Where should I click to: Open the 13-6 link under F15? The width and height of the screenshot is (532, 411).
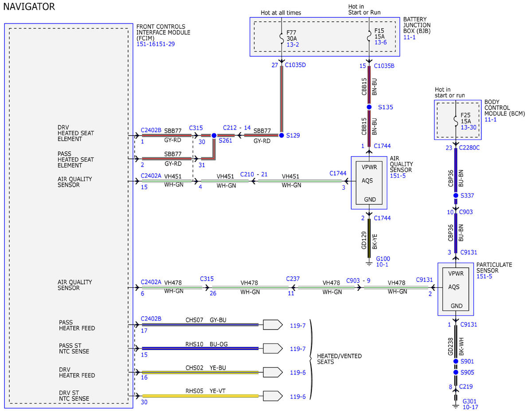point(381,42)
